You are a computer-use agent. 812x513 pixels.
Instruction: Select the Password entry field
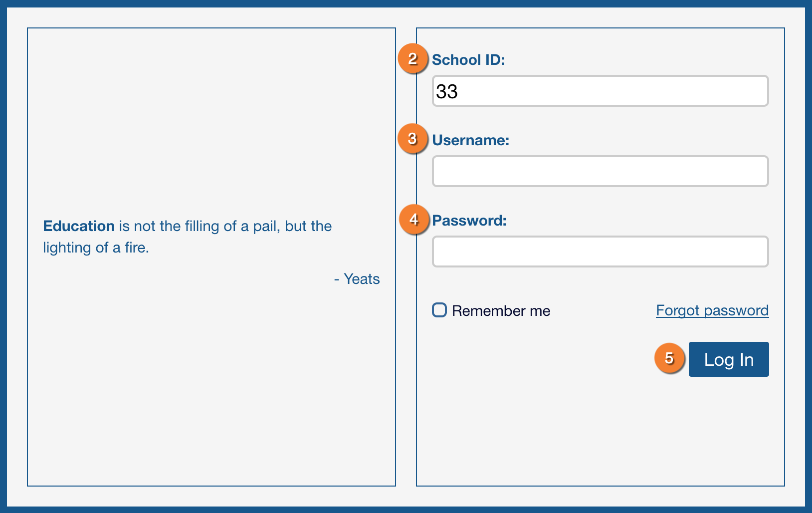(600, 252)
